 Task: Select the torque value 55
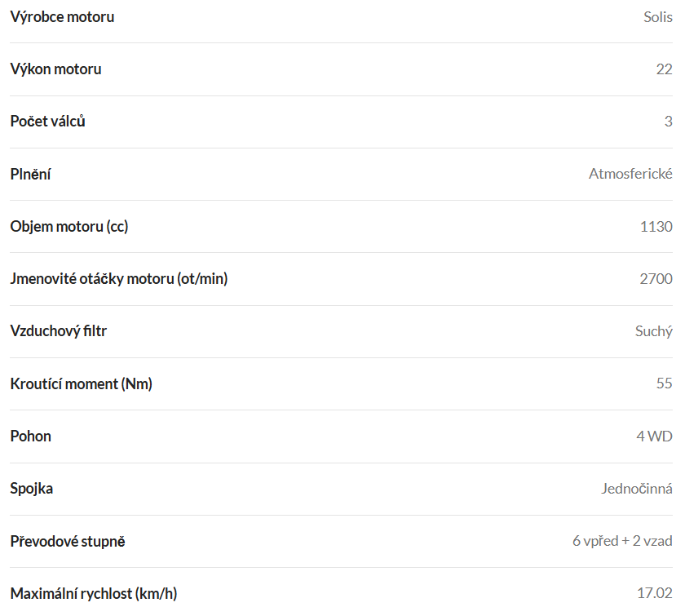[x=664, y=383]
